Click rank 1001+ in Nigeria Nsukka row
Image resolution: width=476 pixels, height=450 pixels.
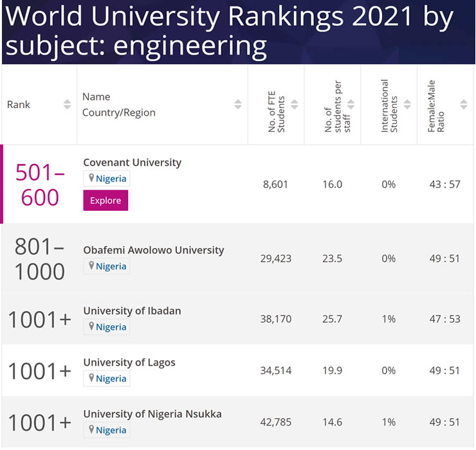[x=39, y=423]
